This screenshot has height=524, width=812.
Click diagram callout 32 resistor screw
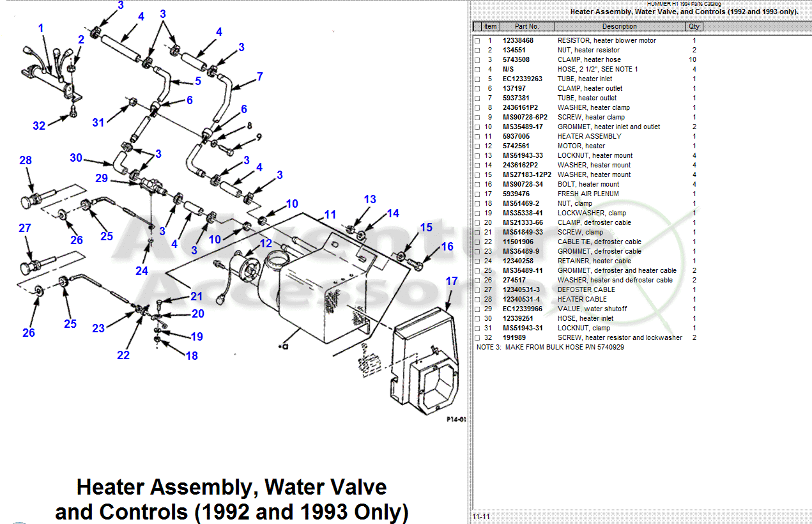(40, 126)
